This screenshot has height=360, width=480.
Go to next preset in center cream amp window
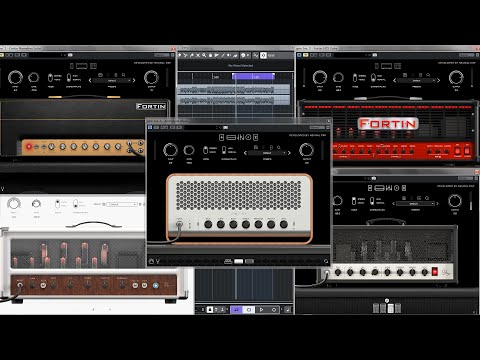289,153
